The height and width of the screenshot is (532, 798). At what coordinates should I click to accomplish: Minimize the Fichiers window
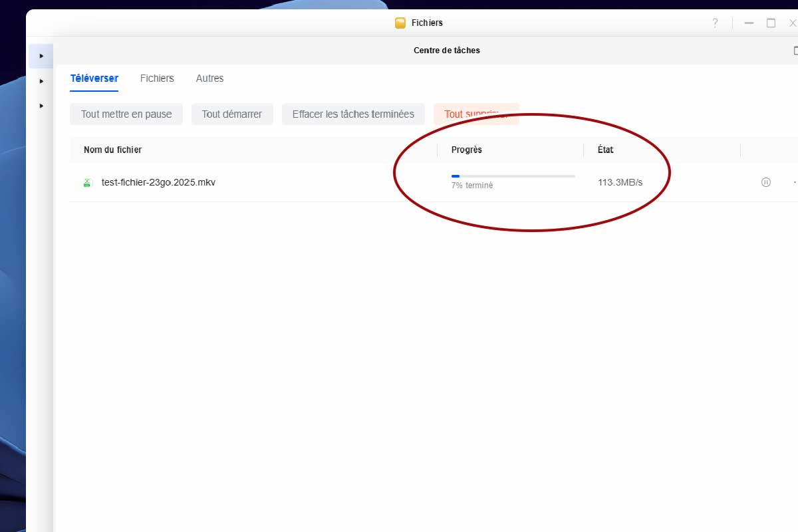tap(749, 23)
